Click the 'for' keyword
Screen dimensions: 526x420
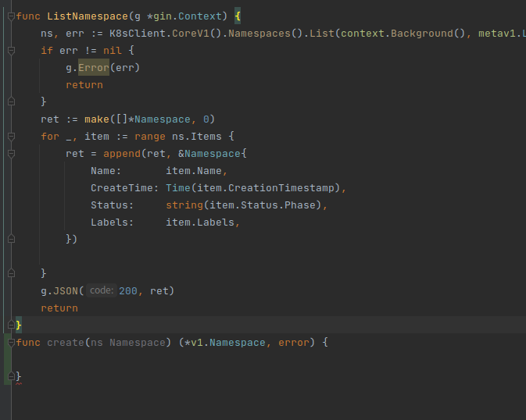point(50,137)
